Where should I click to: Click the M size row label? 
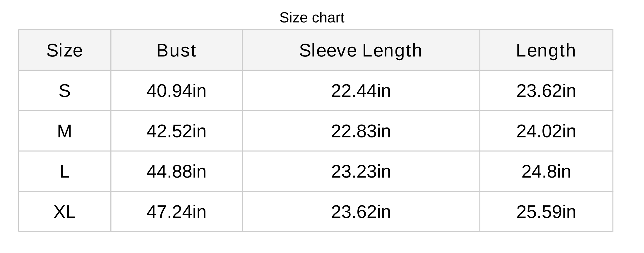pos(65,131)
